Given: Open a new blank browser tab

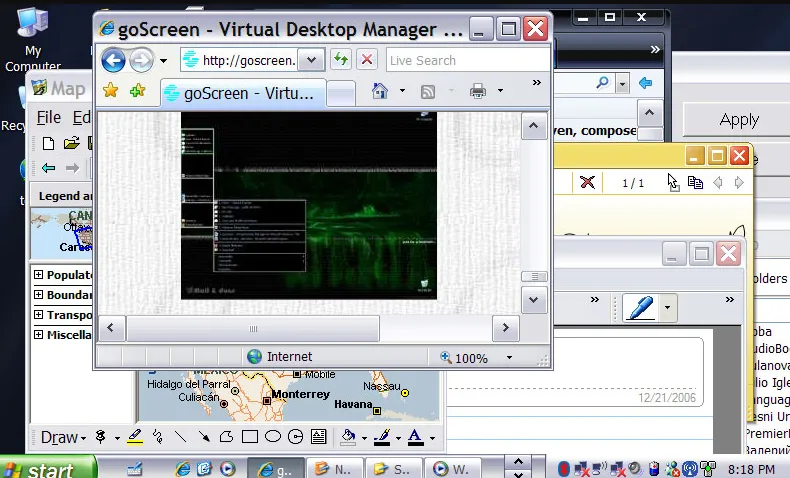Looking at the screenshot, I should point(341,94).
